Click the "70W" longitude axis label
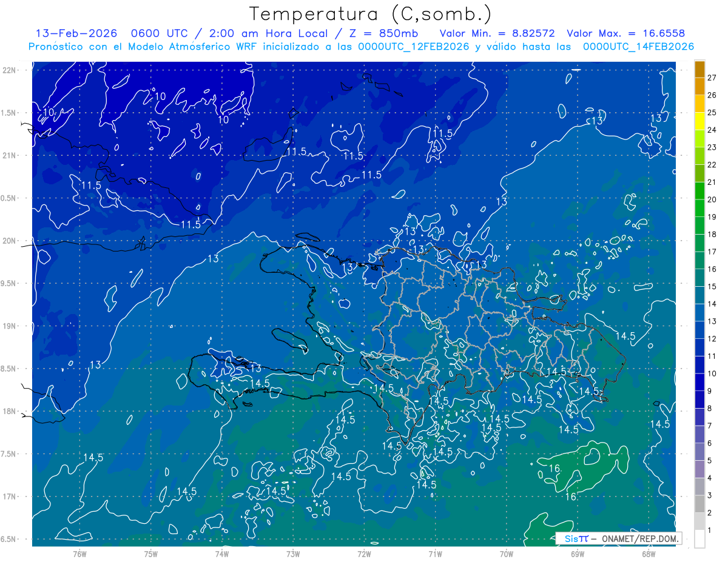 pyautogui.click(x=506, y=554)
